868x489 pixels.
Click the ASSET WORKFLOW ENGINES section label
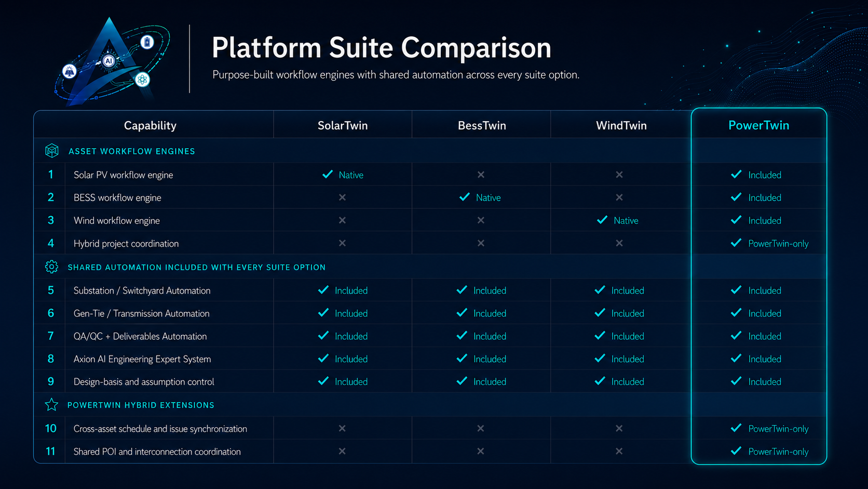pos(132,151)
